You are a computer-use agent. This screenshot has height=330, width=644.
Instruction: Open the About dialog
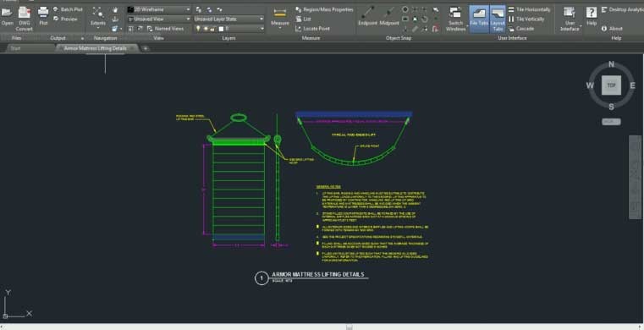[x=612, y=28]
